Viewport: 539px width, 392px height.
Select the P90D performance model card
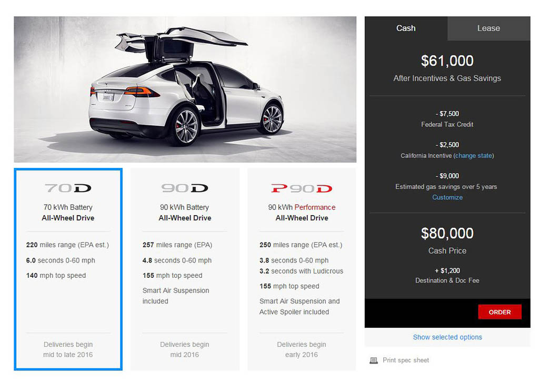point(302,269)
